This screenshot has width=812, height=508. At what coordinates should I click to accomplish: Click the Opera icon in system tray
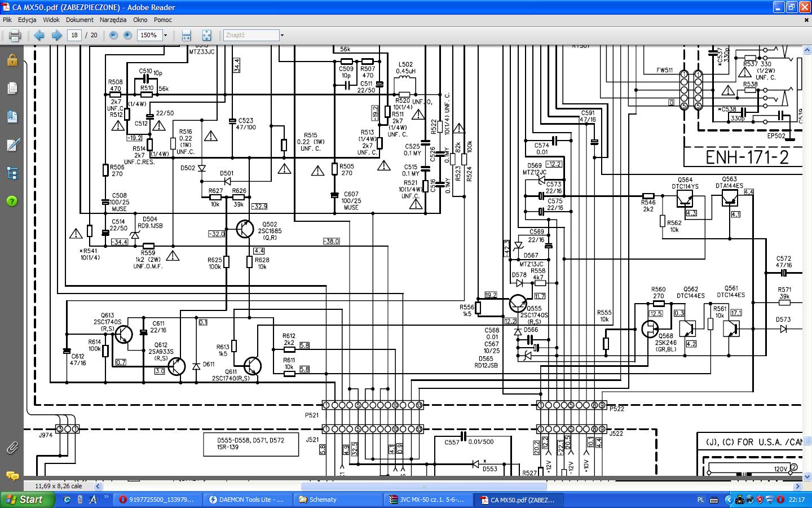tap(780, 500)
